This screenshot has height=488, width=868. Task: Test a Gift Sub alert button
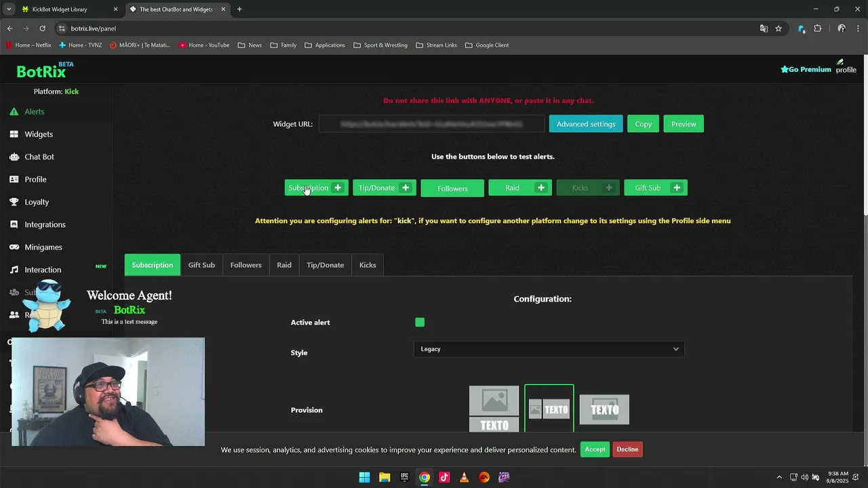point(656,188)
